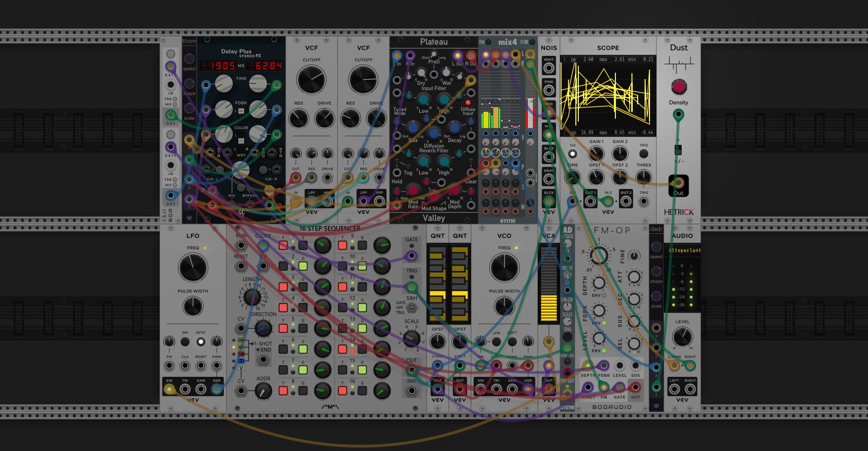Viewport: 868px width, 451px height.
Task: Toggle the VCO SOFT sync button
Action: tap(512, 342)
